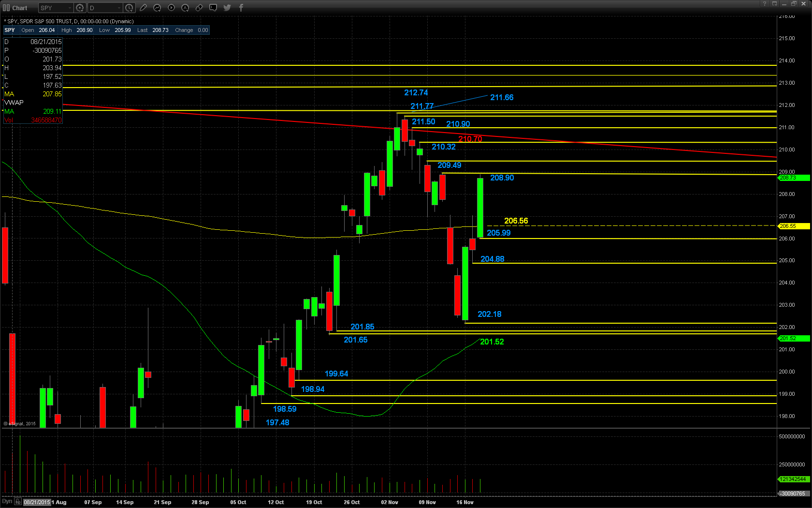Image resolution: width=812 pixels, height=508 pixels.
Task: Click the play replay icon
Action: pyautogui.click(x=171, y=8)
